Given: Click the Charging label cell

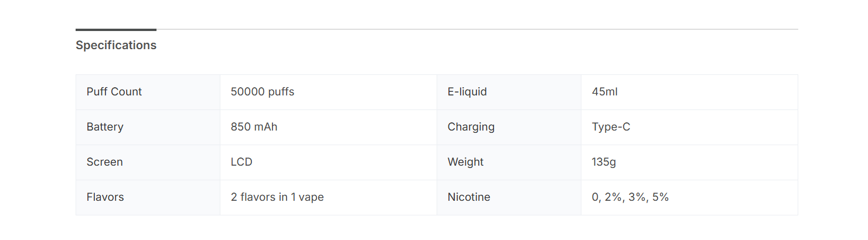Looking at the screenshot, I should coord(471,127).
